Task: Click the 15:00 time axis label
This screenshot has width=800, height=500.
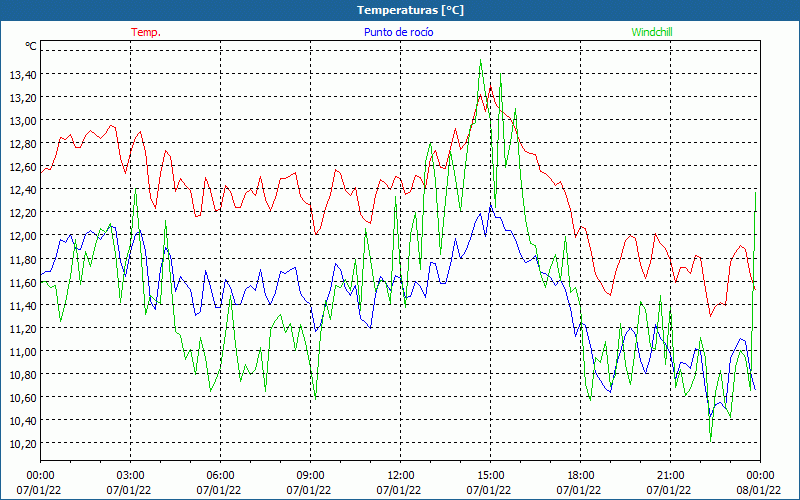Action: (x=490, y=476)
